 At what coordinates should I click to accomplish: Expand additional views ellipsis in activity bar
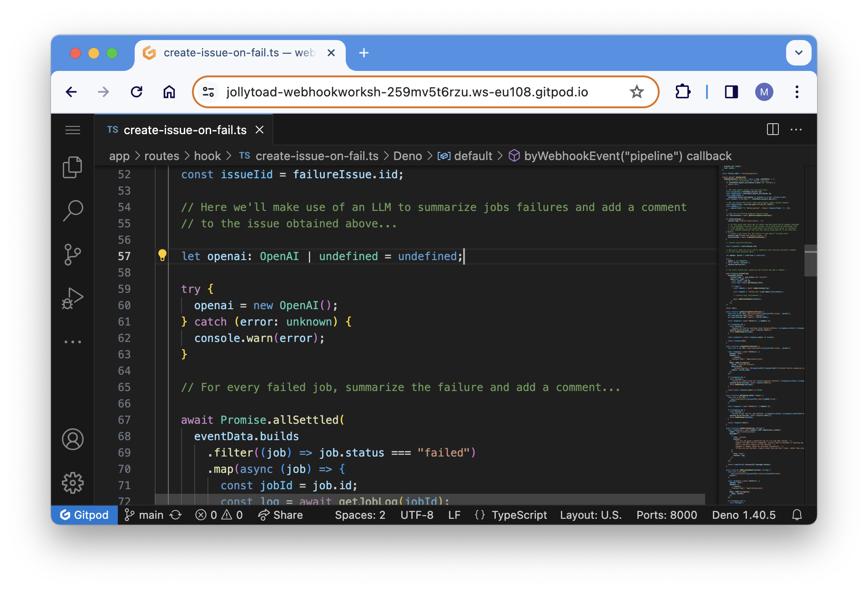point(73,342)
